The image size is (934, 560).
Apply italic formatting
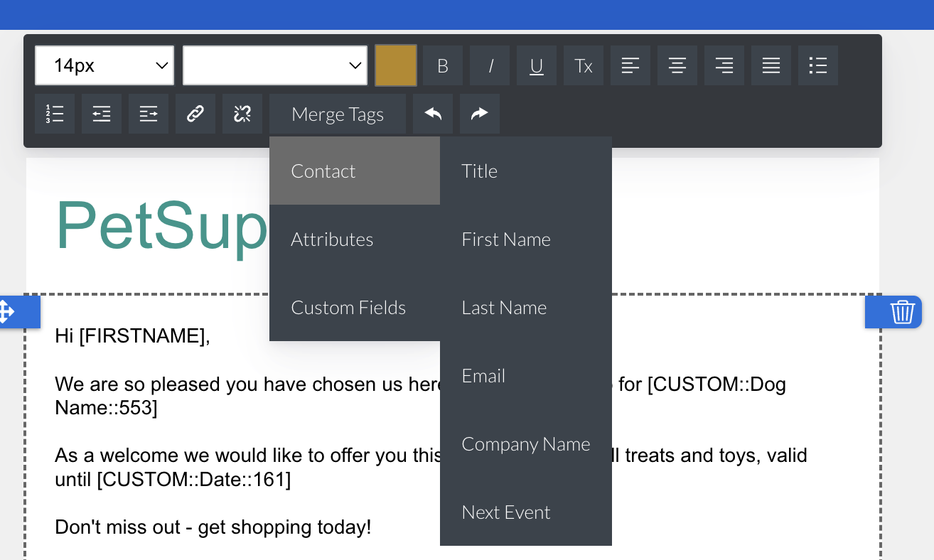[x=490, y=66]
